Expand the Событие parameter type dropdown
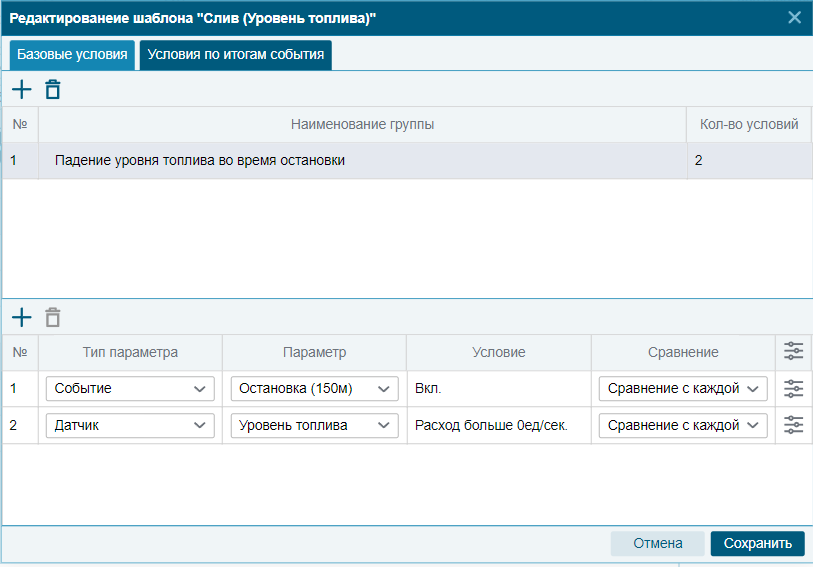Screen dimensions: 813x567 point(130,389)
